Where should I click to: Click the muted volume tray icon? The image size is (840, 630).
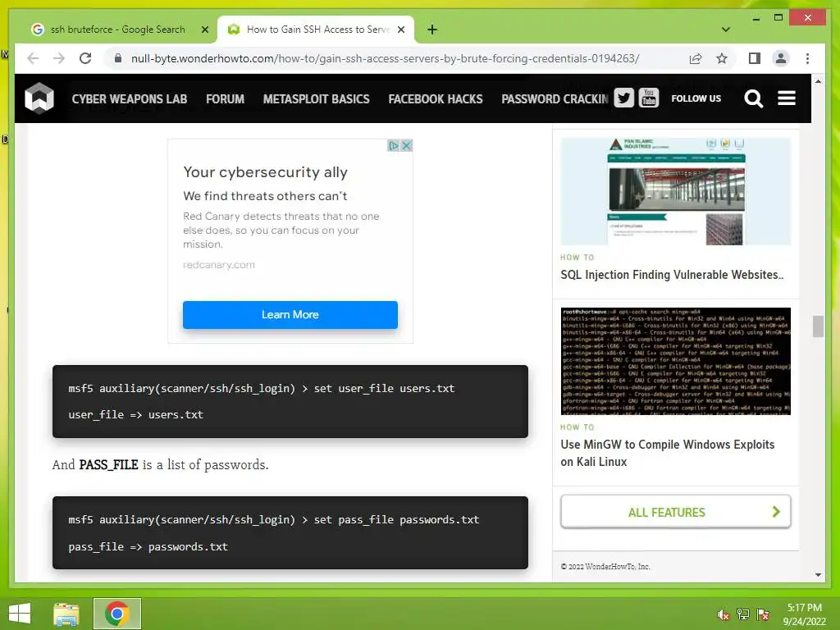pyautogui.click(x=724, y=614)
